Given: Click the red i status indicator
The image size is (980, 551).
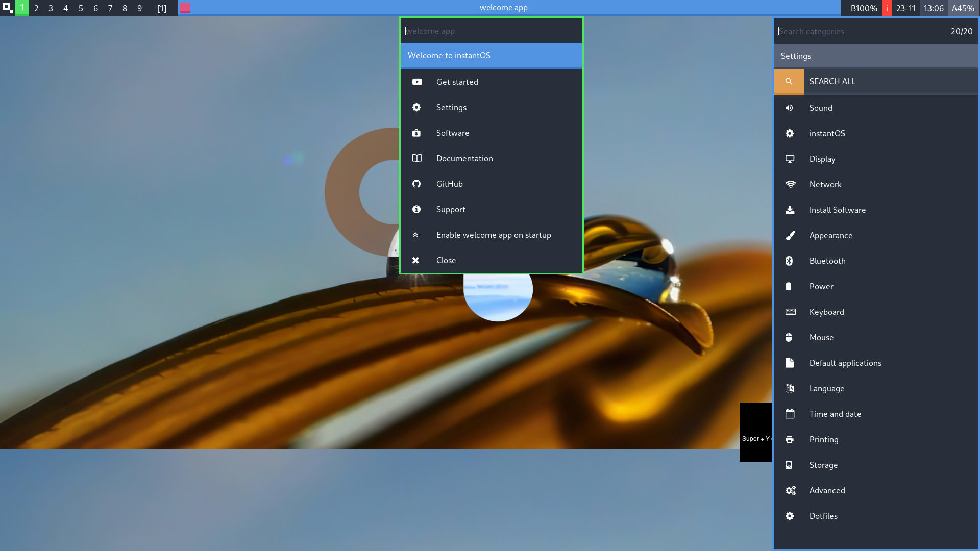Looking at the screenshot, I should [887, 8].
